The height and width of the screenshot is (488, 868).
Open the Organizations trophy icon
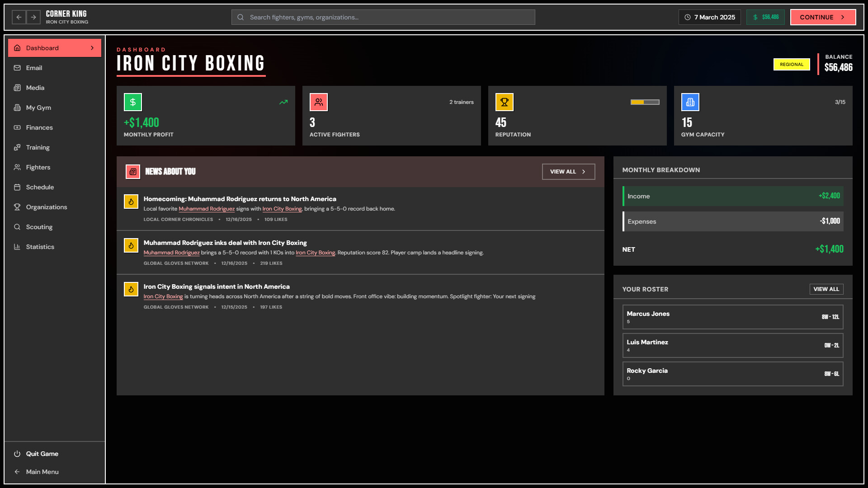[x=17, y=207]
